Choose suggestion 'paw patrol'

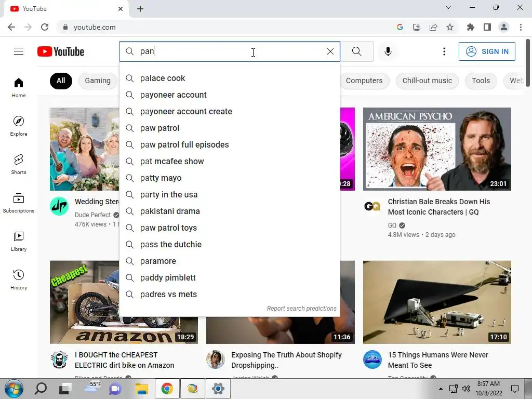pos(230,128)
